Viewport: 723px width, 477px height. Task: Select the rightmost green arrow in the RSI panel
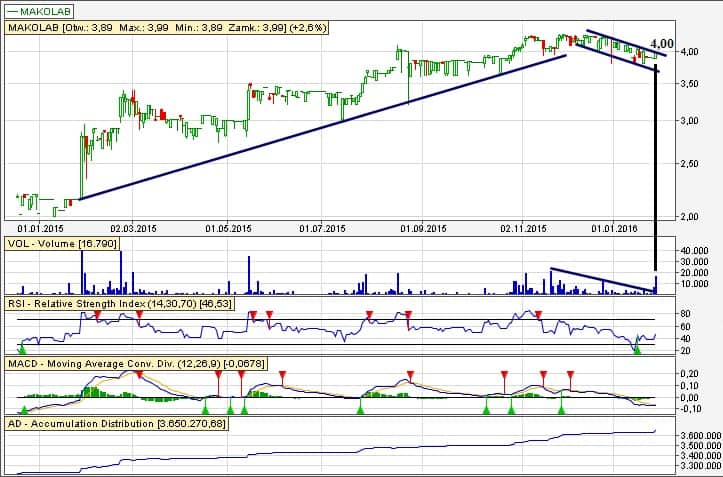click(x=636, y=346)
